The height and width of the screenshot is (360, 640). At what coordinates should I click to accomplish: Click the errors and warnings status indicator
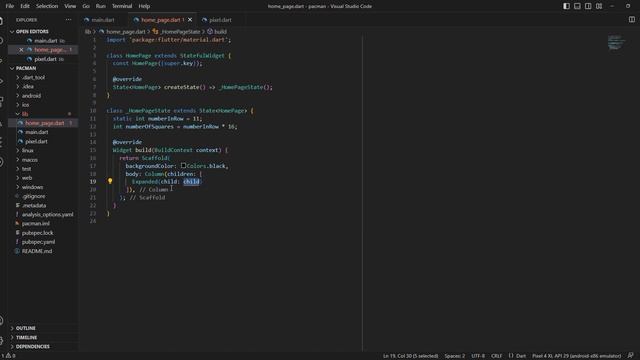click(x=9, y=356)
